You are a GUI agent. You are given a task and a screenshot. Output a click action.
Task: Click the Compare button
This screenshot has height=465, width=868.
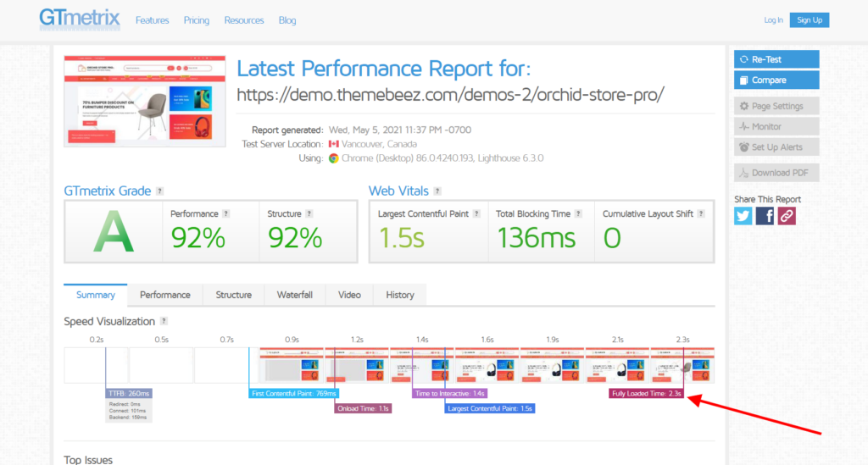coord(776,80)
